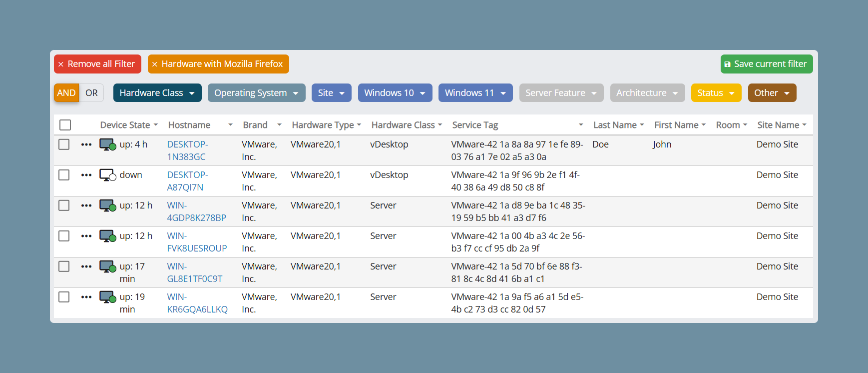This screenshot has height=373, width=868.
Task: Expand the Windows 11 filter dropdown
Action: click(x=475, y=93)
